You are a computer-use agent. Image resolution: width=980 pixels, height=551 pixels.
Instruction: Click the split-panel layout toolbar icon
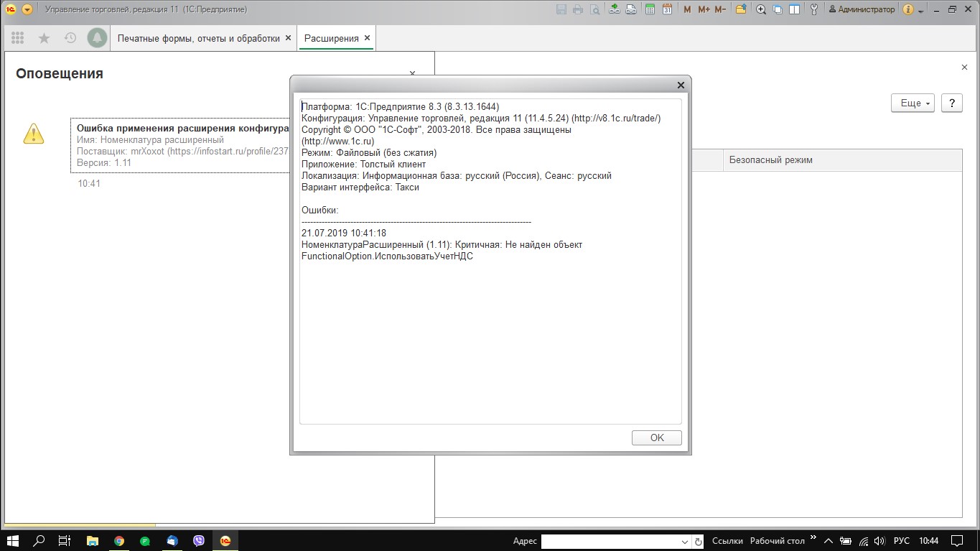coord(794,10)
